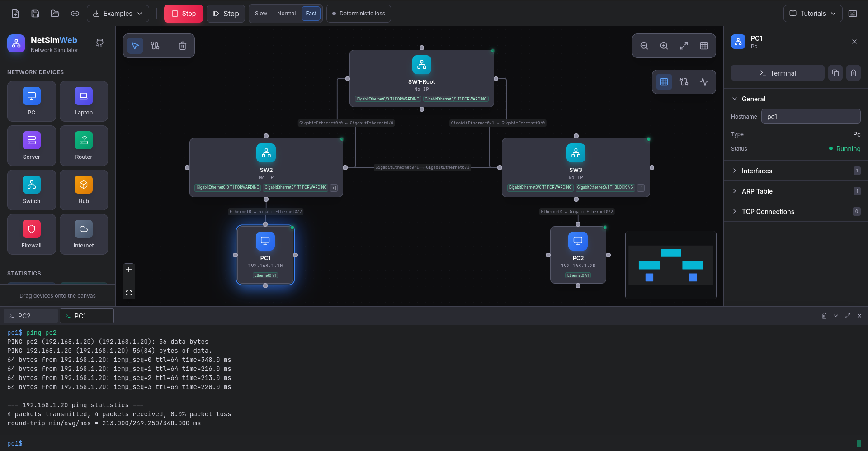The image size is (868, 451).
Task: Click the canvas fit view button
Action: [x=129, y=293]
